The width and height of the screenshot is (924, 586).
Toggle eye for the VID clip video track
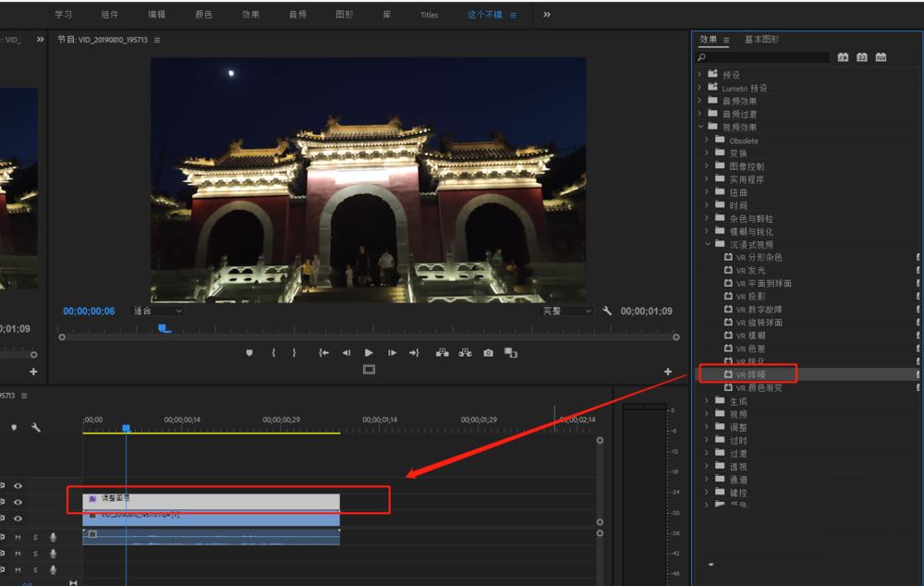click(18, 519)
